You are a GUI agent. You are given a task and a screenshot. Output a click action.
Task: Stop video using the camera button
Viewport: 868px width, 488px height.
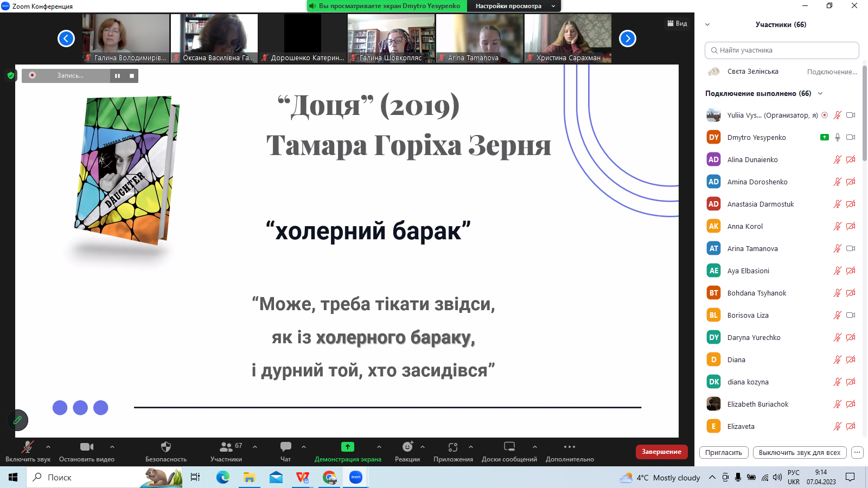pos(87,447)
